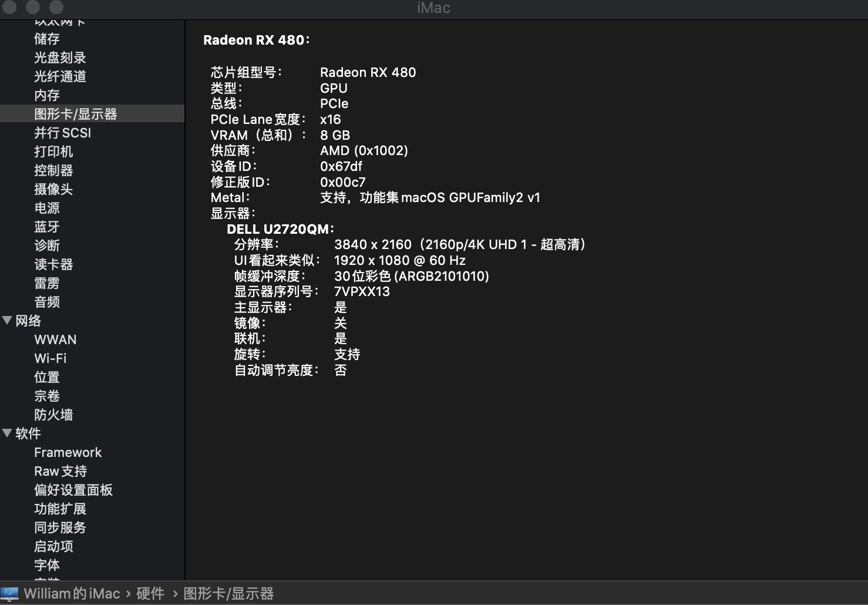The width and height of the screenshot is (868, 605).
Task: Click revision ID value 0x00c7
Action: click(343, 182)
